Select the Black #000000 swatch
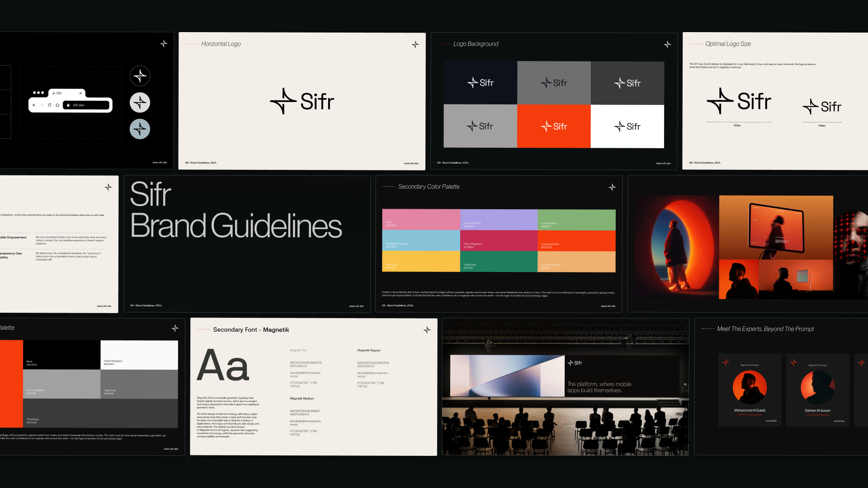868x488 pixels. 61,355
